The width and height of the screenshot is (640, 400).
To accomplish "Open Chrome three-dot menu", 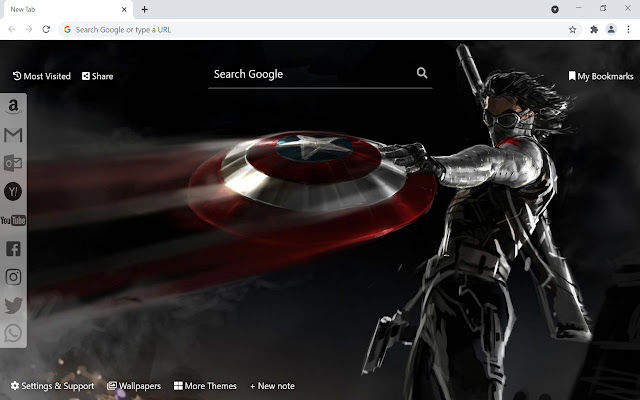I will [x=628, y=29].
